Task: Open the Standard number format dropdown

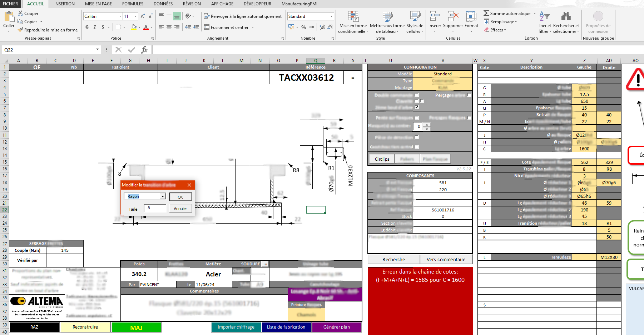Action: [331, 16]
